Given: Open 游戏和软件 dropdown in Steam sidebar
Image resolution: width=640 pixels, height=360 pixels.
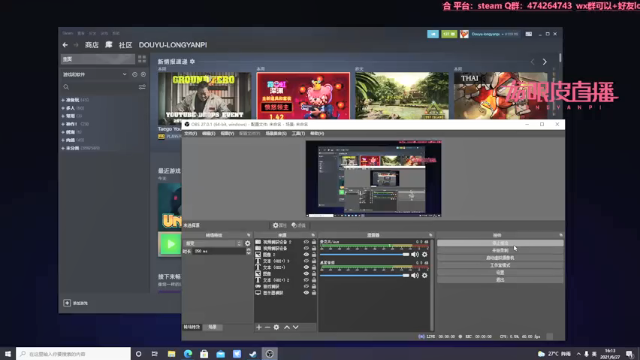Looking at the screenshot, I should [x=95, y=75].
